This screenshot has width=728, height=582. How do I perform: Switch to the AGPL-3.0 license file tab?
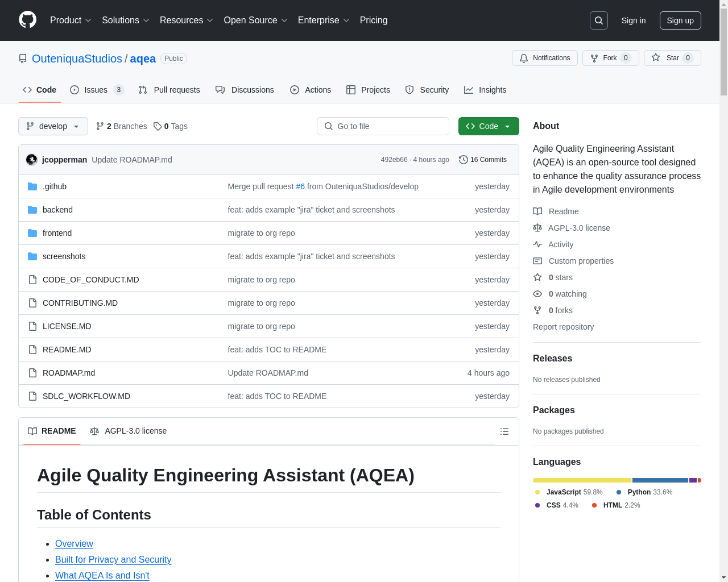pyautogui.click(x=129, y=431)
